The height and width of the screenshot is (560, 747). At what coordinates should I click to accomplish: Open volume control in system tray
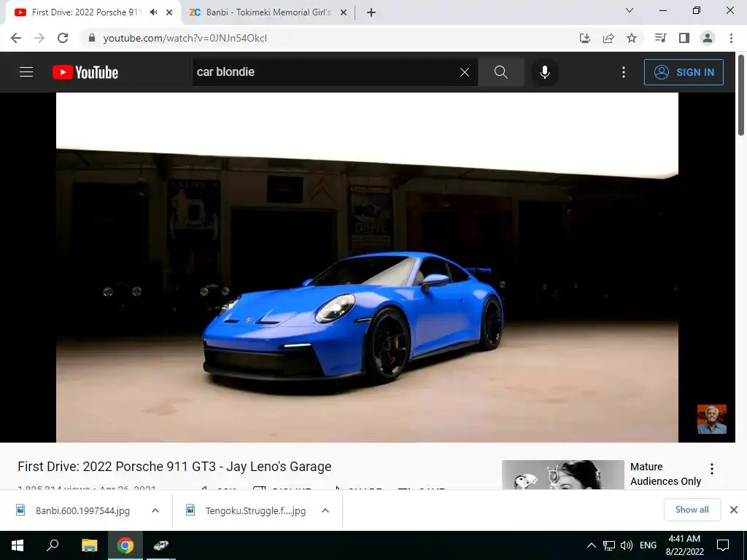click(x=627, y=545)
